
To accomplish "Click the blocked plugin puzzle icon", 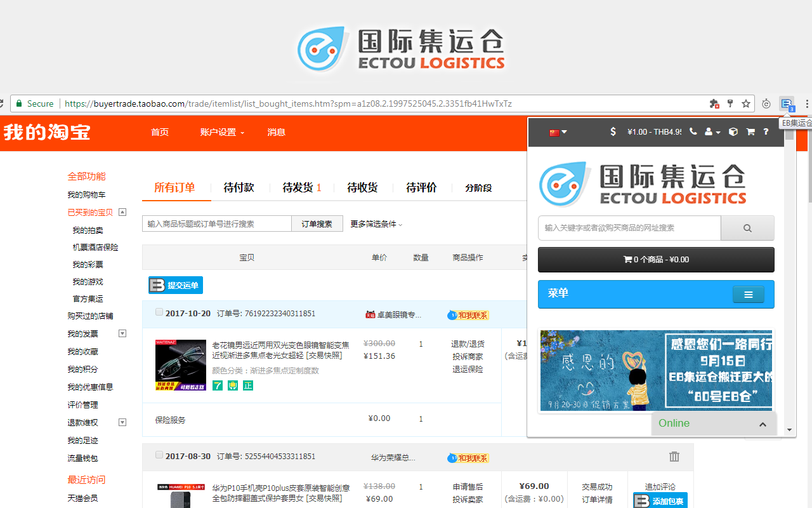I will click(x=714, y=104).
